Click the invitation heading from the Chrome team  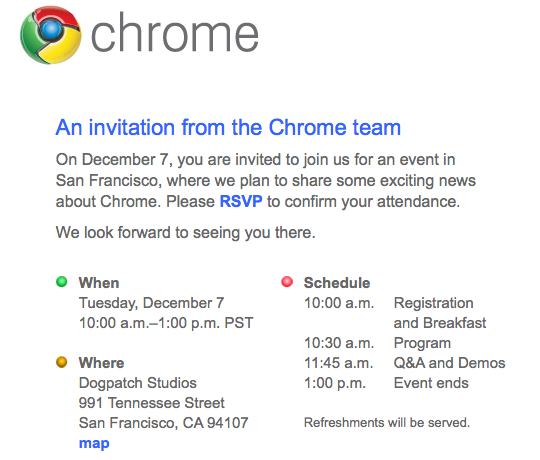[228, 128]
